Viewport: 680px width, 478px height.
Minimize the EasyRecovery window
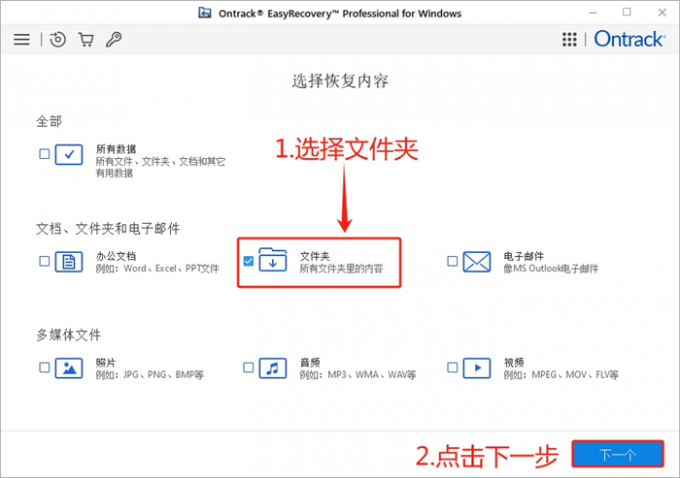(593, 13)
